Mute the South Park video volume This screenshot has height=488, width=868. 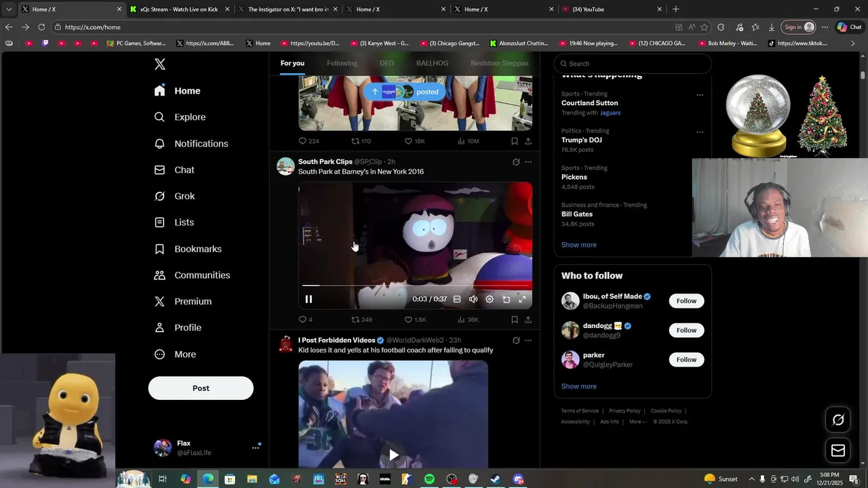click(x=473, y=299)
